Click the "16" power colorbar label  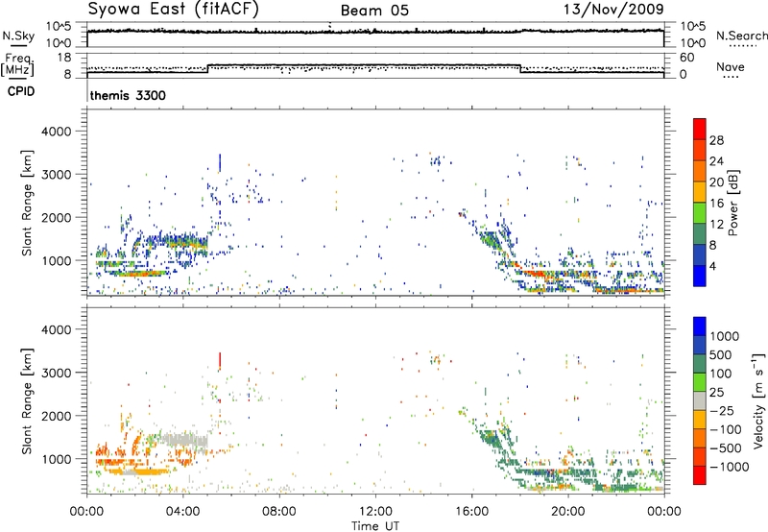(716, 204)
